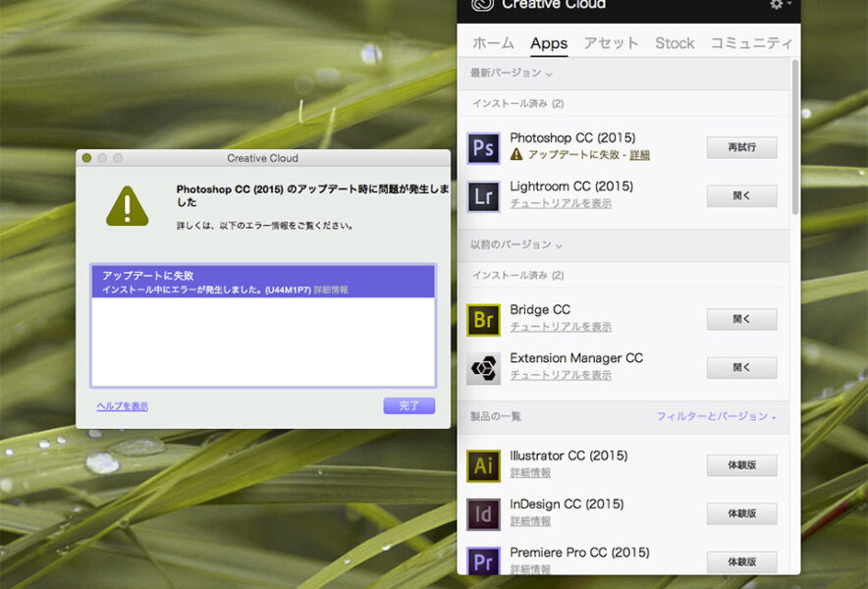Click the Lightroom CC (2015) app icon

point(483,196)
